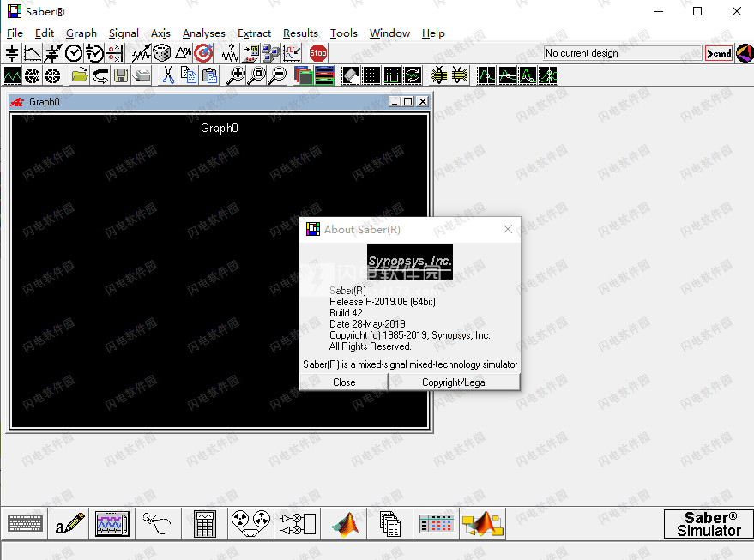Click the Release P-2019.06 (64bit) text
754x560 pixels.
click(383, 301)
